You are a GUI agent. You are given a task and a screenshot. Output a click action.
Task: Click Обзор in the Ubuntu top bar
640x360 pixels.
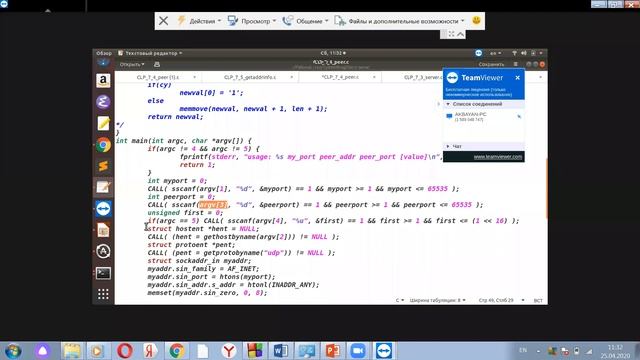click(104, 53)
